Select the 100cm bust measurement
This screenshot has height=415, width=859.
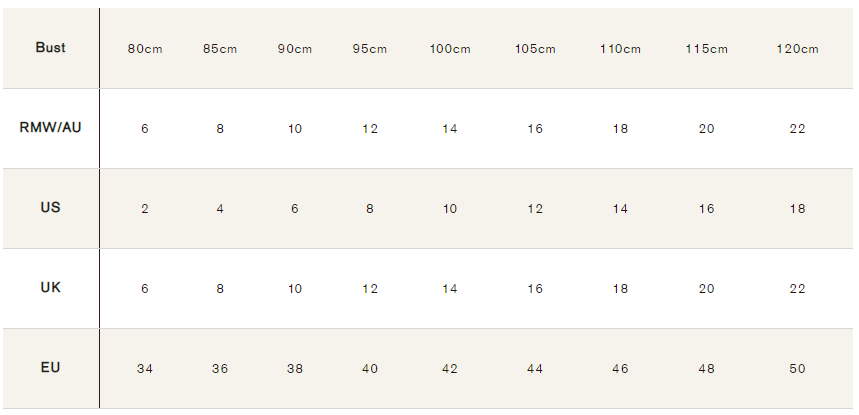tap(449, 49)
